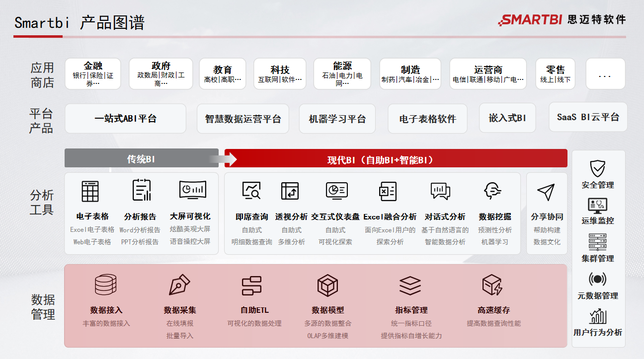Click the 分析报告 report document icon
The image size is (644, 359).
(142, 190)
